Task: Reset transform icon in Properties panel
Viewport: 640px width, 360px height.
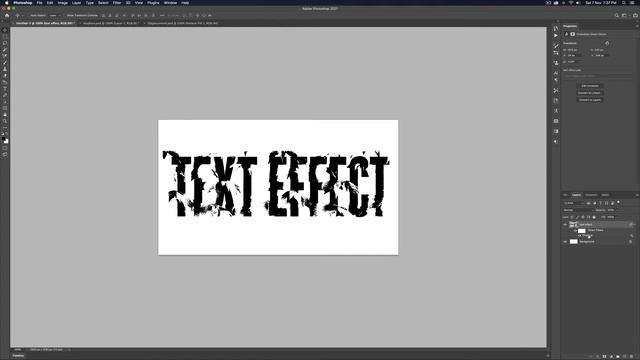Action: pyautogui.click(x=607, y=43)
